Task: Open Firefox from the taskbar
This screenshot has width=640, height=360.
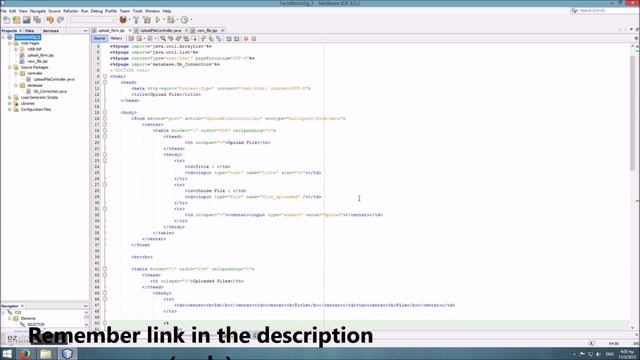Action: click(x=25, y=353)
